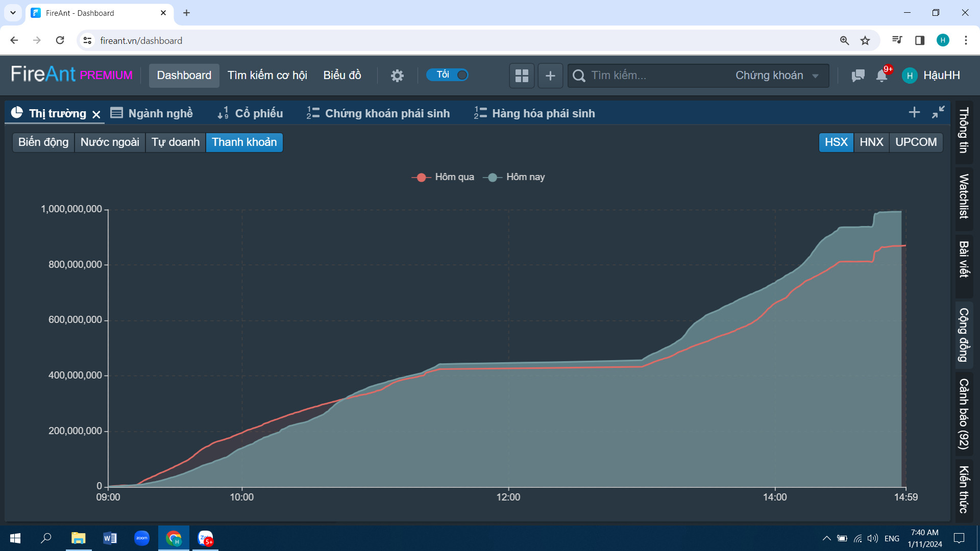The height and width of the screenshot is (551, 980).
Task: Expand the Cảnh báo (92) side panel
Action: tap(964, 413)
